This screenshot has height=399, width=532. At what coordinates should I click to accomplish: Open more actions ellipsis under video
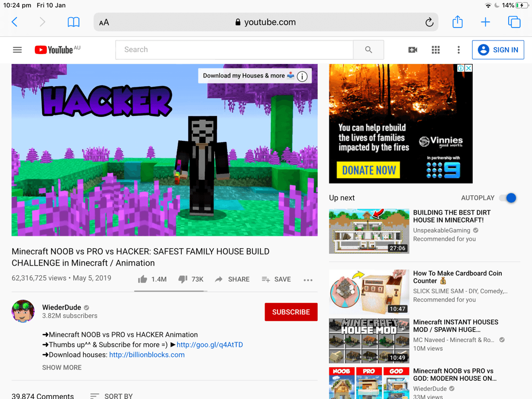[x=308, y=280]
